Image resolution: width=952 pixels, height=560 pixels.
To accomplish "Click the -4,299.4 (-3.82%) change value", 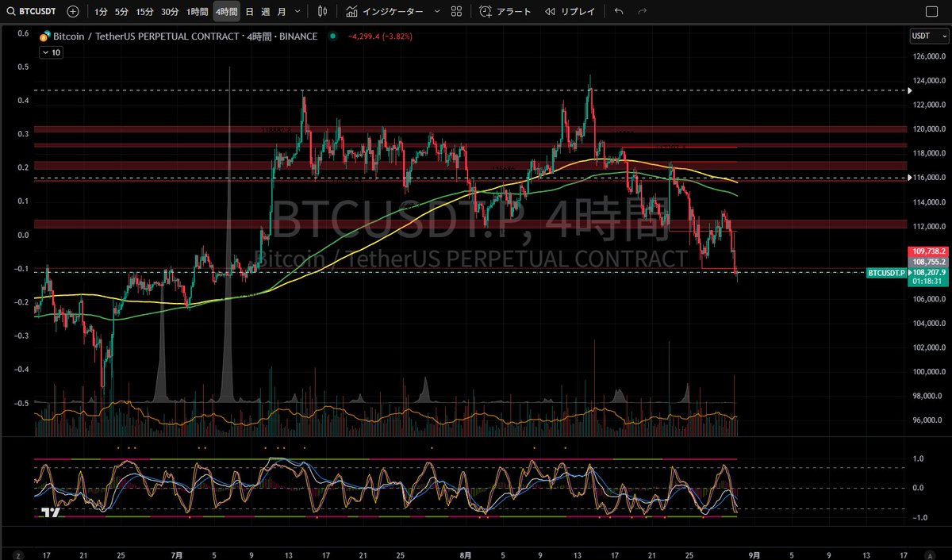I will 379,36.
